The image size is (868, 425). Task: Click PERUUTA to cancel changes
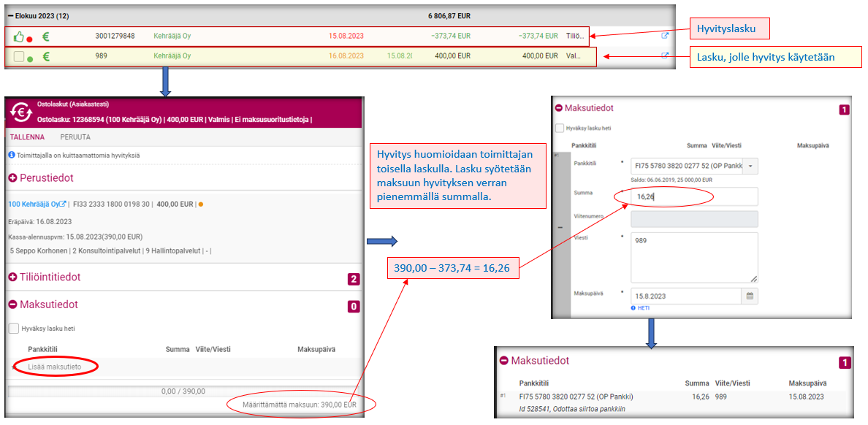[75, 137]
